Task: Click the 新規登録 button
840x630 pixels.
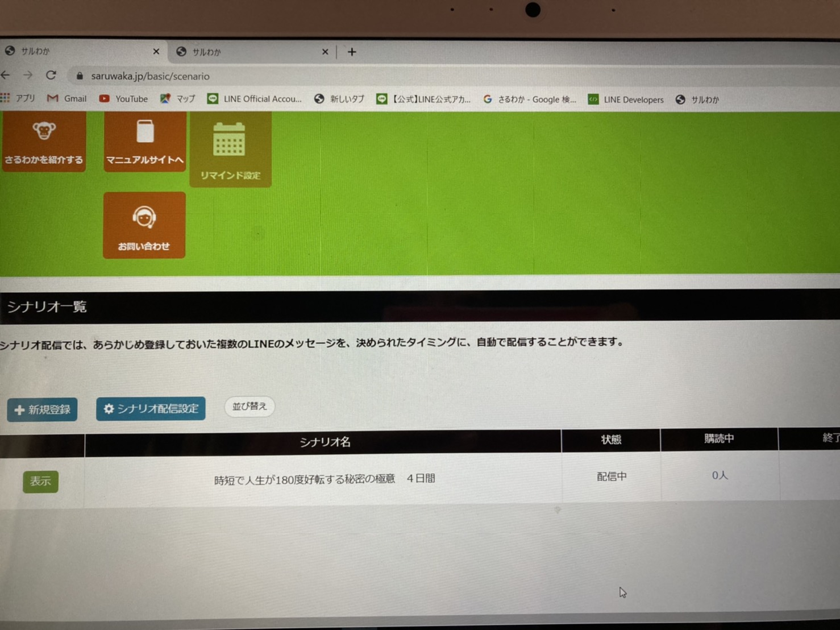Action: pyautogui.click(x=42, y=409)
